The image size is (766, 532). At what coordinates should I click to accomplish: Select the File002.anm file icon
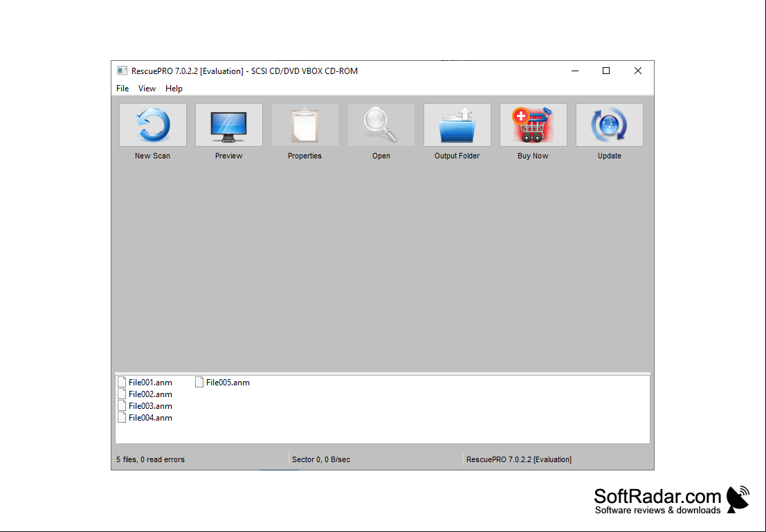[122, 394]
